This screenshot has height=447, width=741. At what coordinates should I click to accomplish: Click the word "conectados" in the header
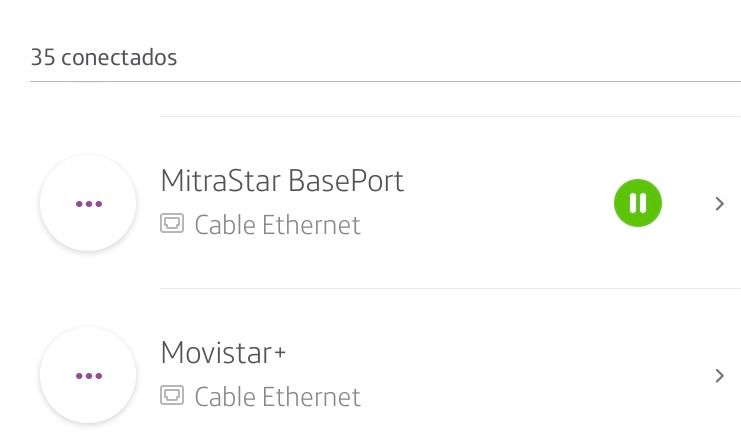[119, 58]
